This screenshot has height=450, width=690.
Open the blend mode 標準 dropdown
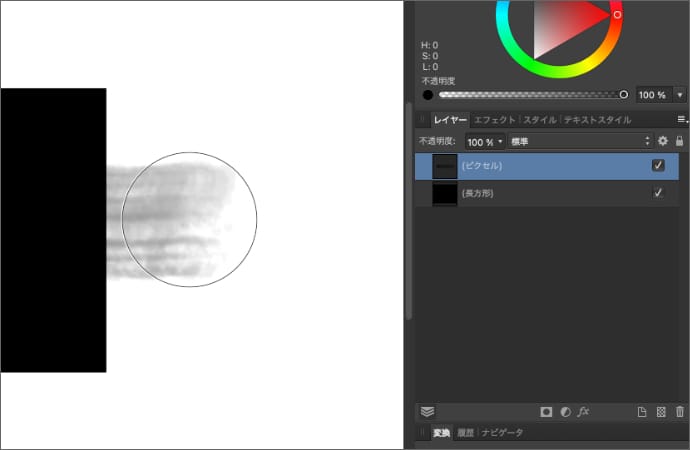(x=580, y=142)
